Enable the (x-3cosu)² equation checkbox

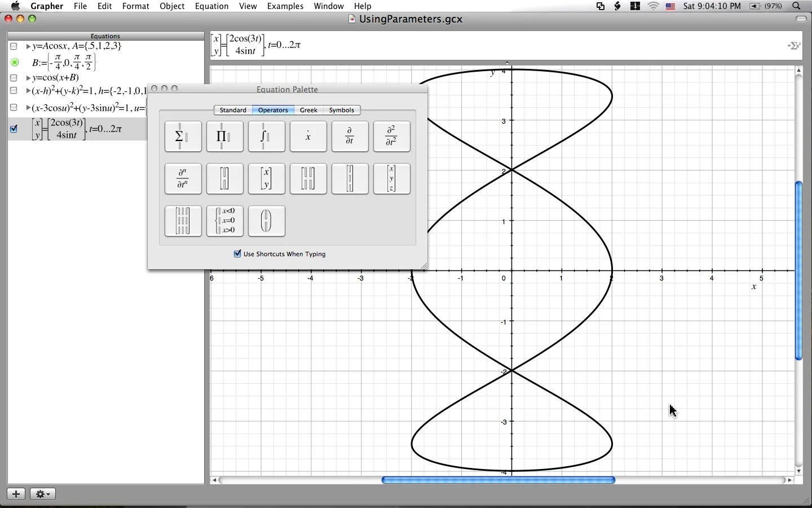tap(14, 107)
